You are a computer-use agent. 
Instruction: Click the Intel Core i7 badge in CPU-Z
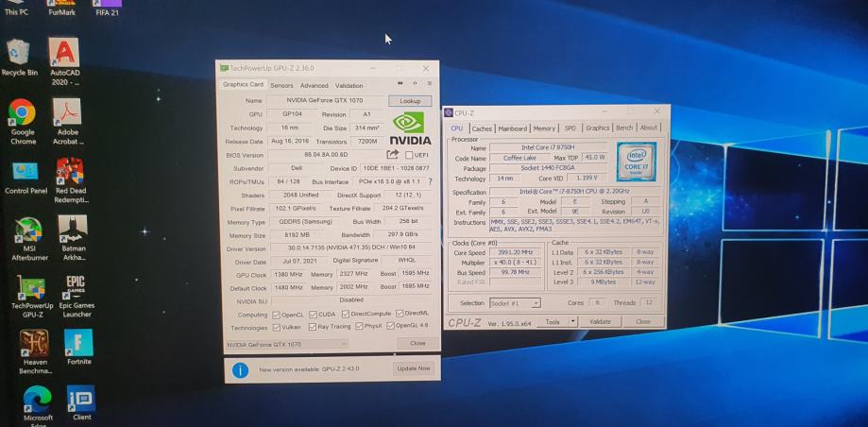pos(637,162)
